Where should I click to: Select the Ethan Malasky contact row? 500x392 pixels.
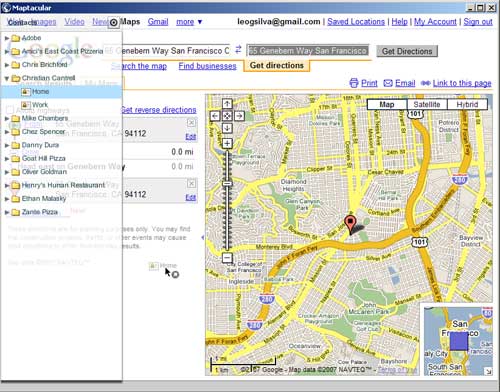tap(61, 199)
